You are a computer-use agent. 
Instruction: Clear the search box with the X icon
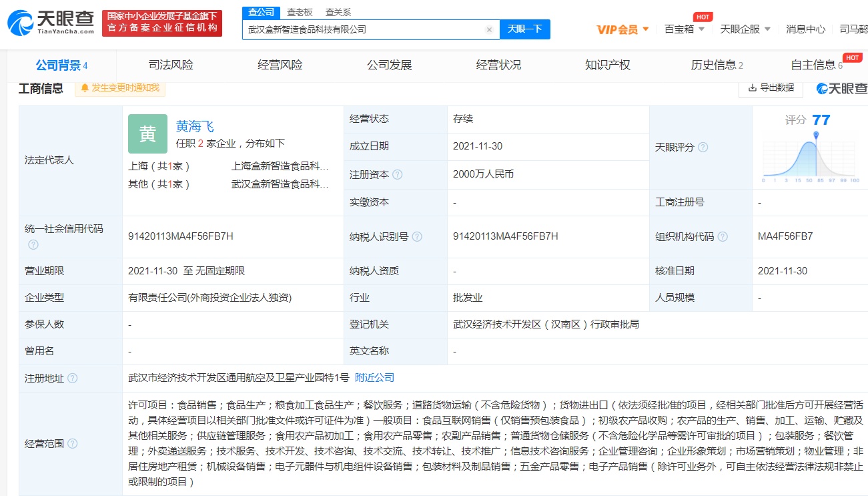(x=489, y=29)
